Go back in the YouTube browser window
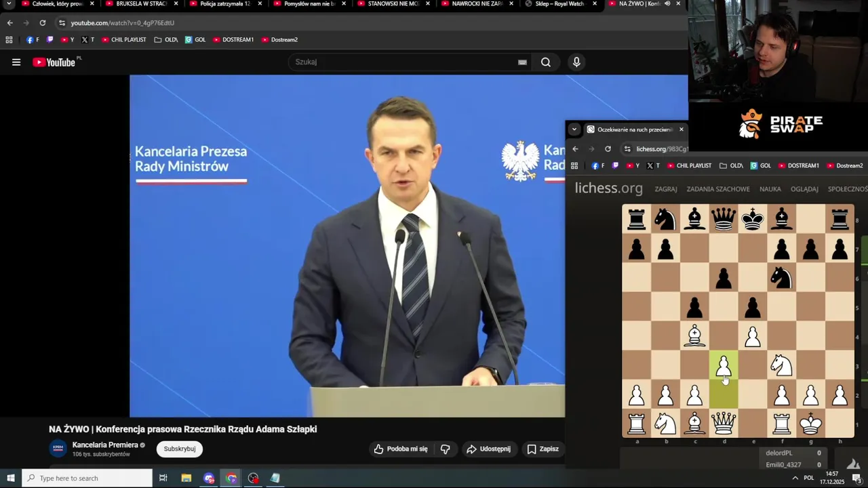Image resolution: width=868 pixels, height=488 pixels. (9, 22)
